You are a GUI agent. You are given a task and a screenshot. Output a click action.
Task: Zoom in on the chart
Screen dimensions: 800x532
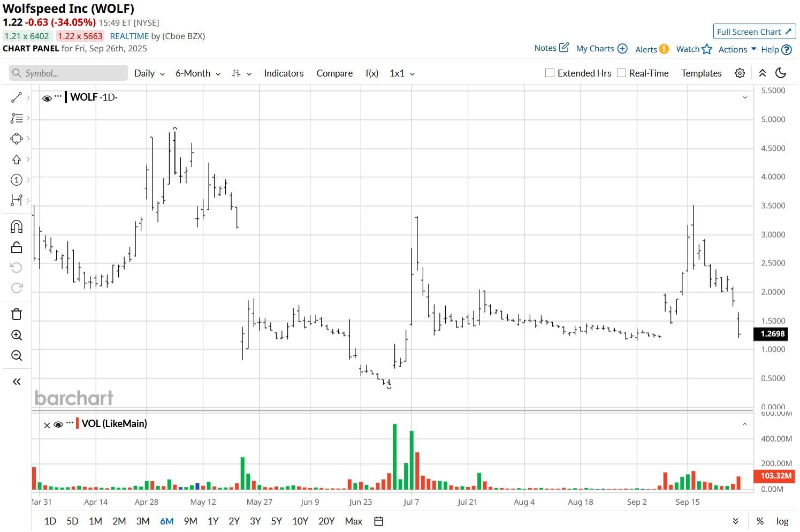coord(16,335)
